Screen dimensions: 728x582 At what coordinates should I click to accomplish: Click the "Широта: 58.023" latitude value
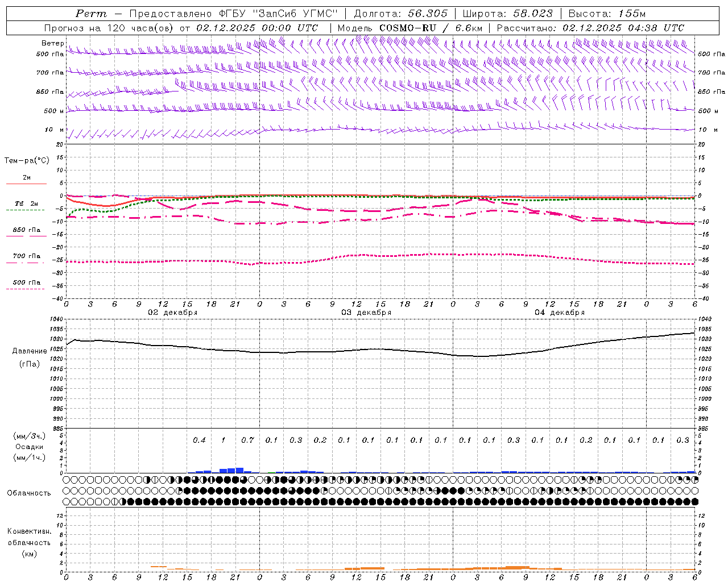pyautogui.click(x=507, y=14)
